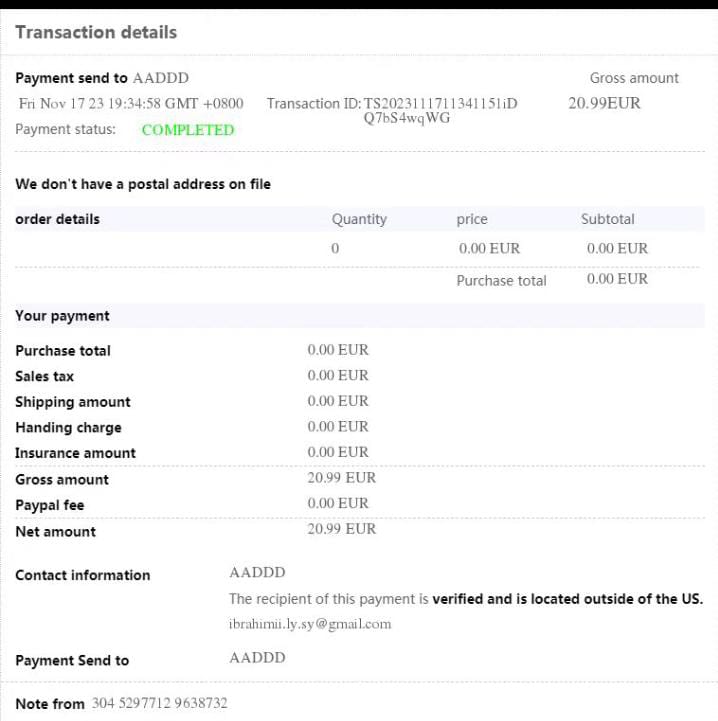Click the postal address notice line
This screenshot has width=718, height=721.
(143, 184)
